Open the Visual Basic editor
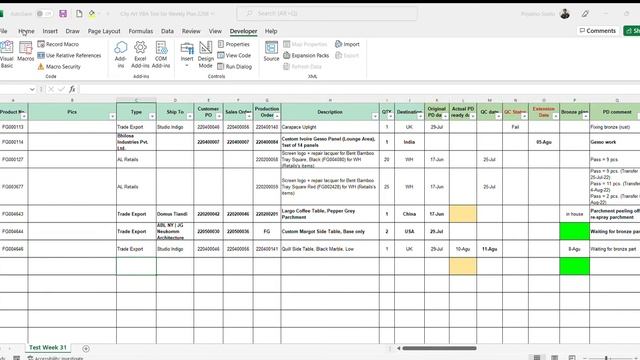Viewport: 640px width, 360px height. point(7,54)
